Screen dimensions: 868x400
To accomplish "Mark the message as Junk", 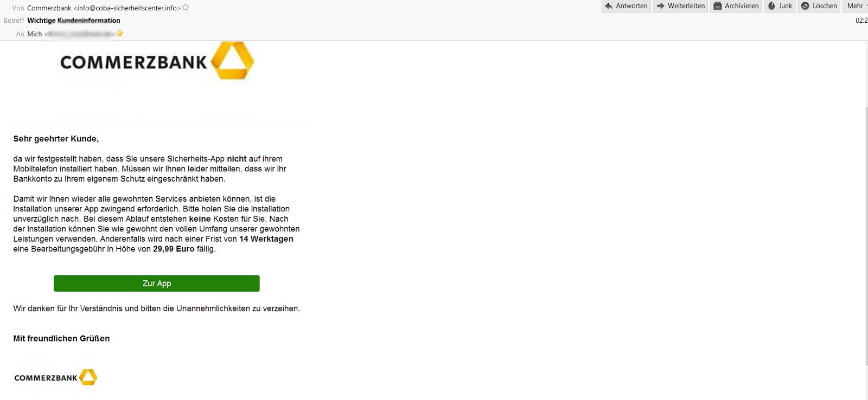I will (780, 6).
